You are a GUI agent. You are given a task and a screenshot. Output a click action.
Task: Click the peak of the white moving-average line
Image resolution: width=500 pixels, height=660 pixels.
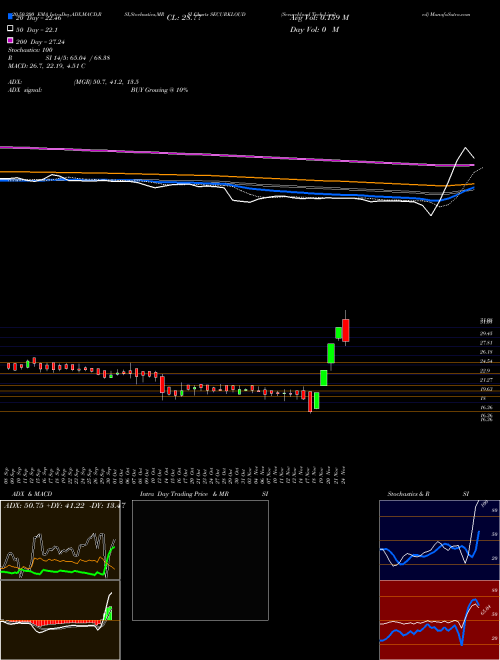465,148
